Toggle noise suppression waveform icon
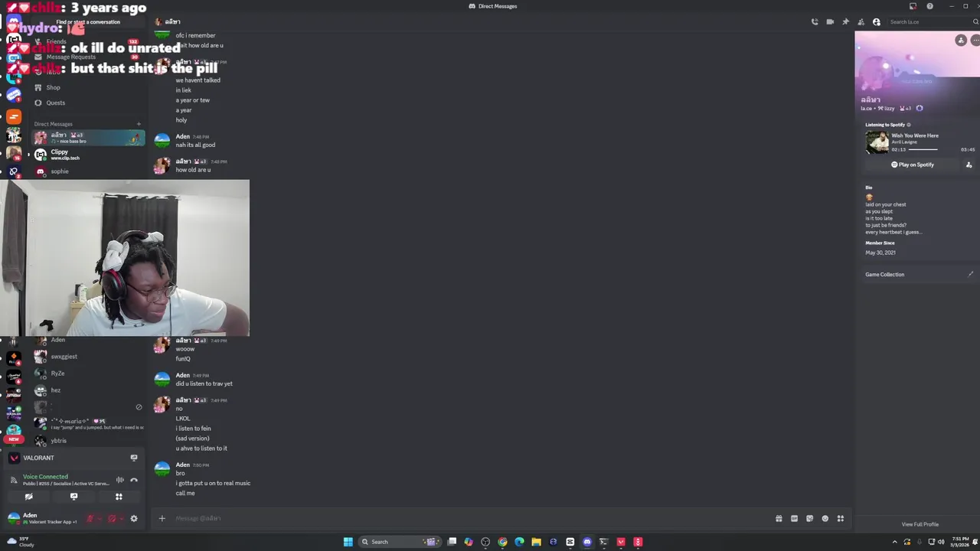The image size is (980, 551). point(119,480)
